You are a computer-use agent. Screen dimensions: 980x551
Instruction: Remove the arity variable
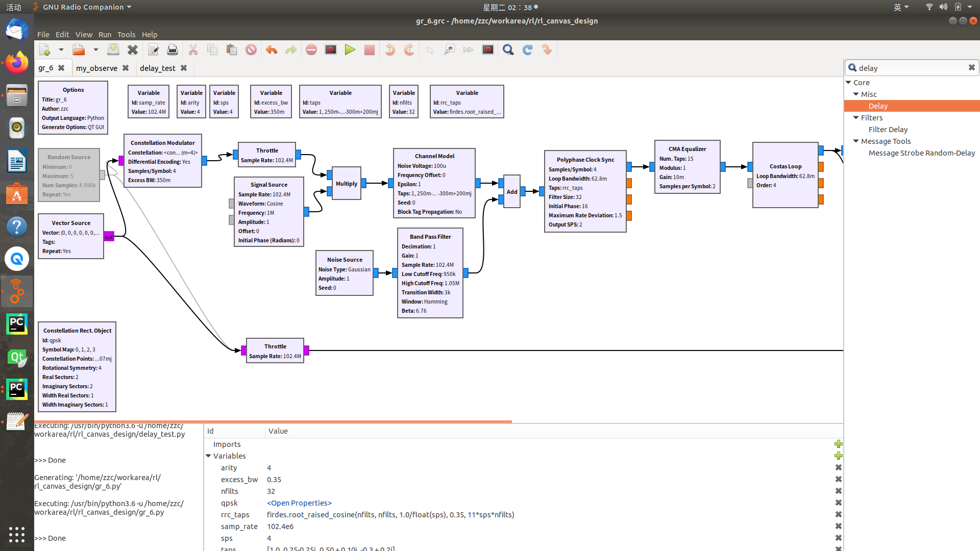[x=838, y=467]
